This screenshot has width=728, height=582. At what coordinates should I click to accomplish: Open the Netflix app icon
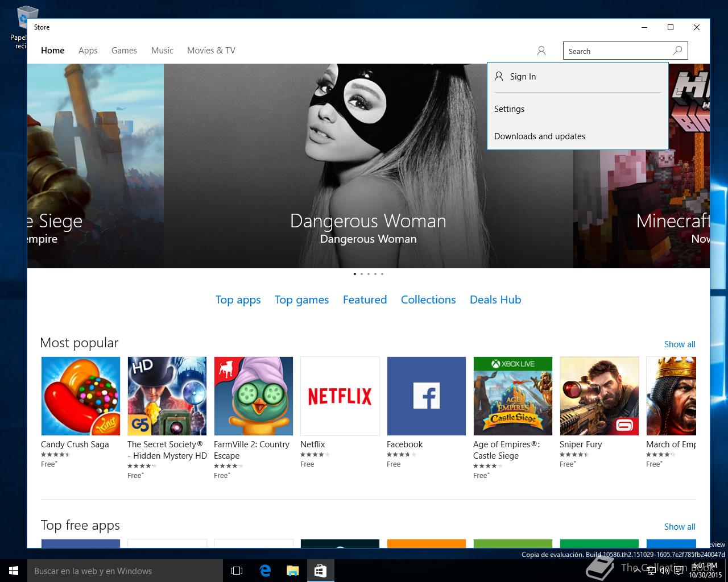point(340,396)
